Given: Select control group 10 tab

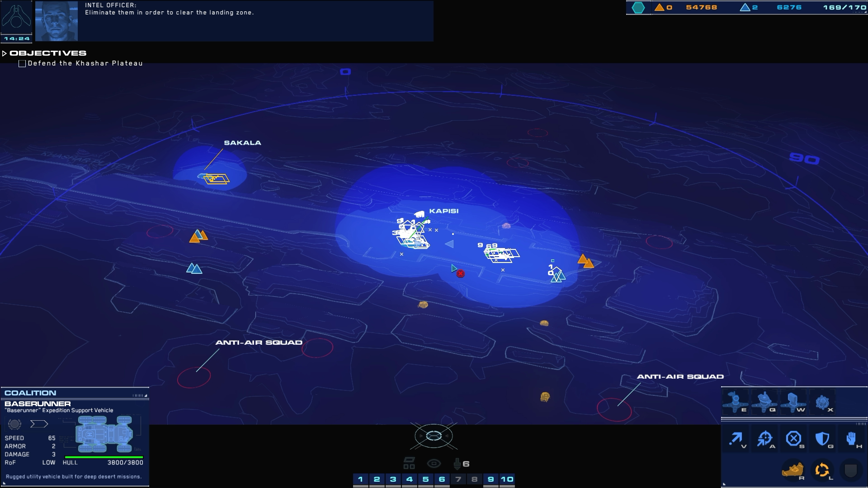Looking at the screenshot, I should 507,479.
